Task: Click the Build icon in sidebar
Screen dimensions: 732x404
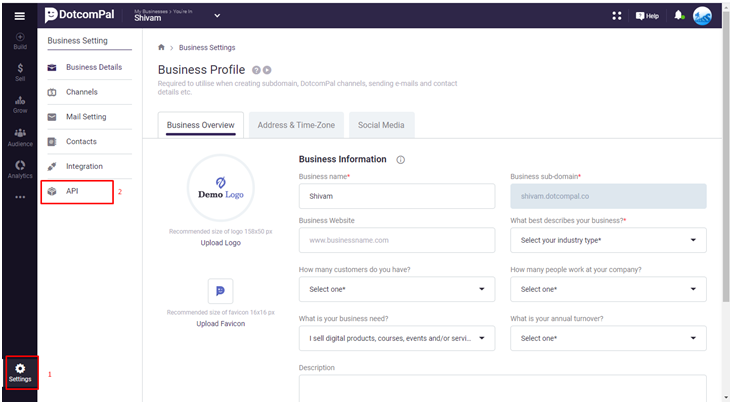Action: coord(20,37)
